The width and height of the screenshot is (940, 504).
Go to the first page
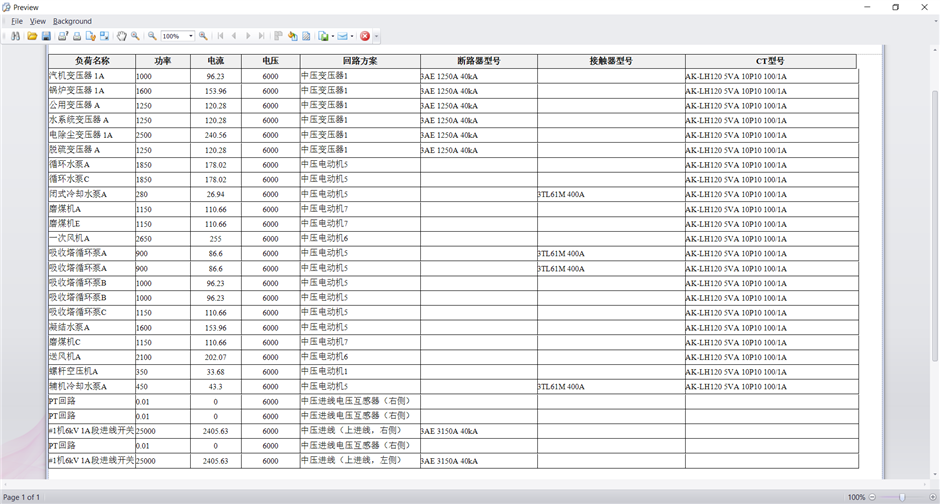click(x=221, y=36)
